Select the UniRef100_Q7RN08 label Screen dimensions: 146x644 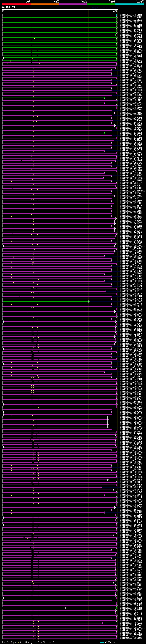[x=131, y=153]
